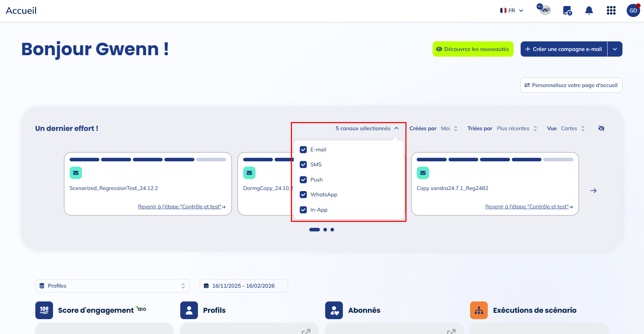Collapse the 5 canaux sélectionnés dropdown

[367, 128]
